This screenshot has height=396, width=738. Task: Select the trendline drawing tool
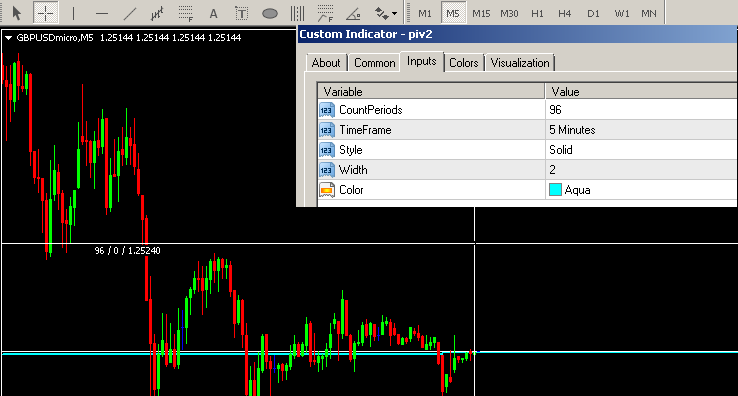(x=129, y=13)
